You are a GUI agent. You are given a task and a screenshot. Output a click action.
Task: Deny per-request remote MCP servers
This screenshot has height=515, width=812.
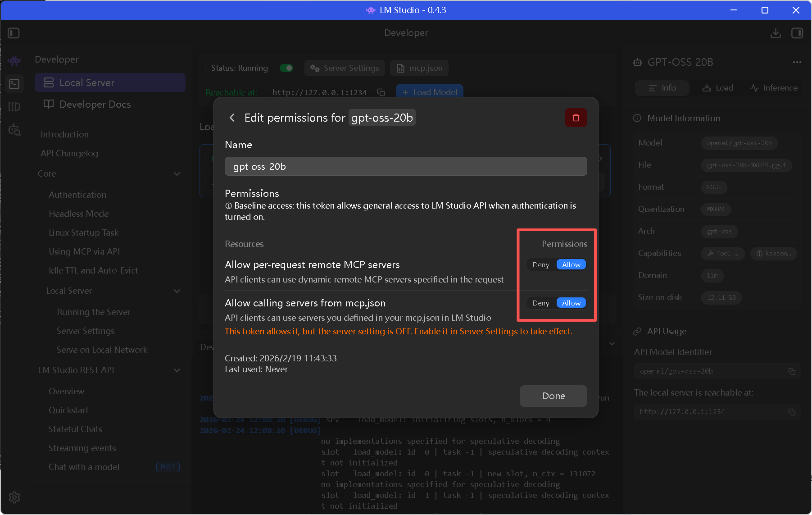(x=541, y=265)
